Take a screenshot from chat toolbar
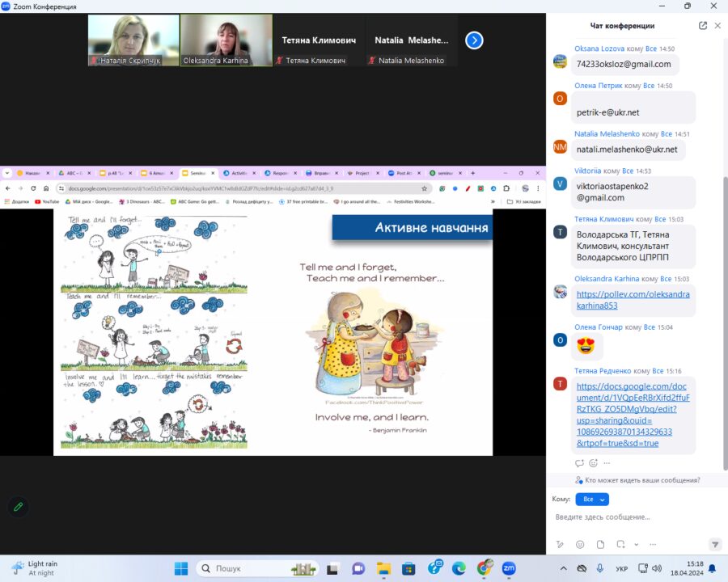 coord(620,544)
